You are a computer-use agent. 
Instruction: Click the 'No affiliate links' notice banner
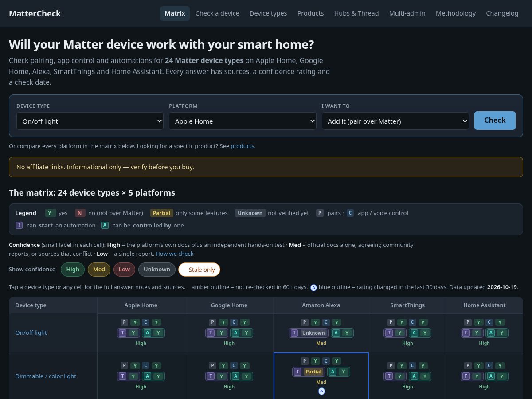[x=266, y=167]
